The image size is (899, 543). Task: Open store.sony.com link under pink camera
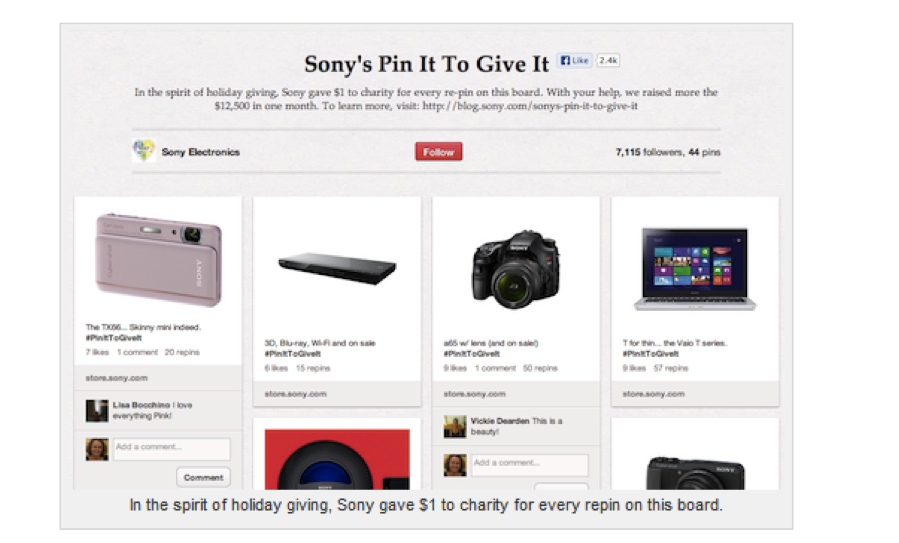116,378
